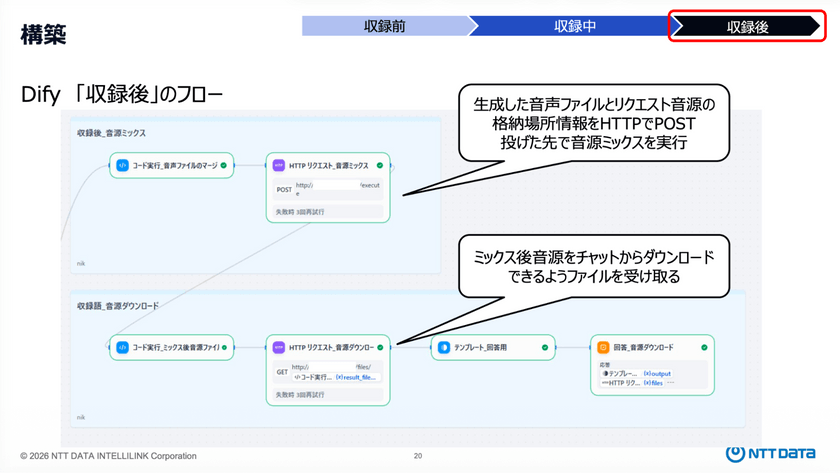Click the 収録後_音源ミックス group label
Viewport: 840px width, 473px height.
[x=111, y=133]
